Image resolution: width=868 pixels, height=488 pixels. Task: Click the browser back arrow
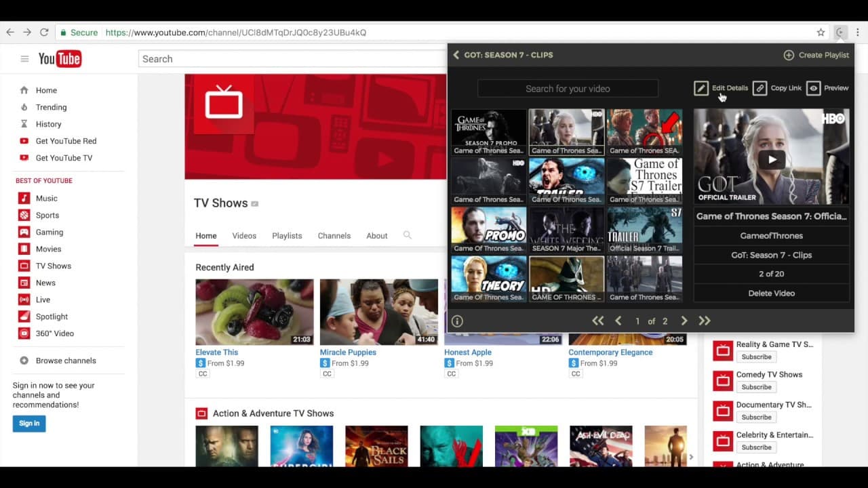pos(10,32)
